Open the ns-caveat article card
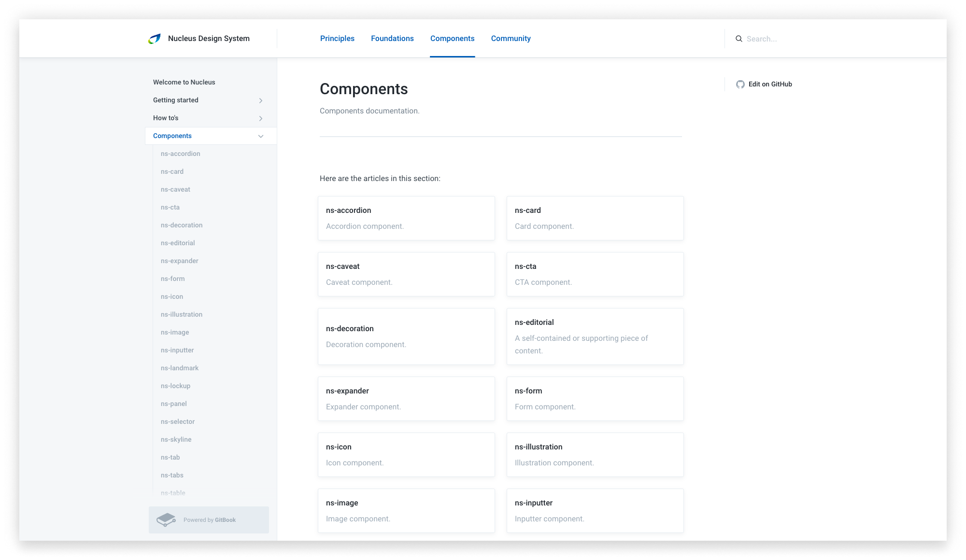 pyautogui.click(x=406, y=274)
